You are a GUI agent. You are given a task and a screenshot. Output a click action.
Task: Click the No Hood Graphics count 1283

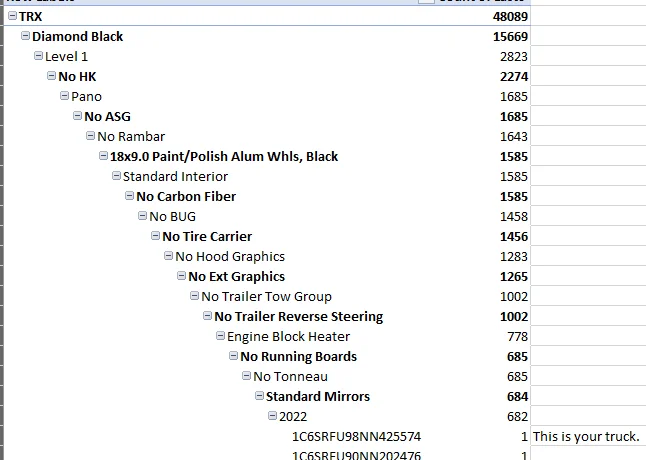[x=514, y=257]
